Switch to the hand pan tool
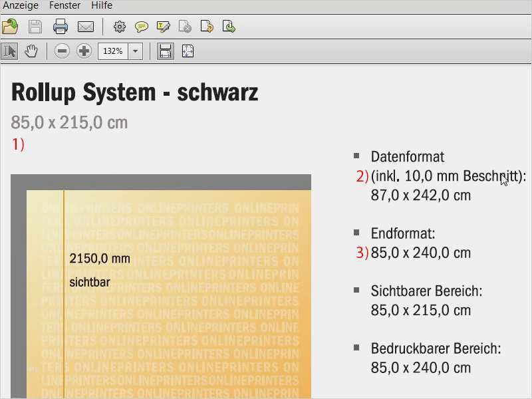The height and width of the screenshot is (399, 532). (31, 51)
